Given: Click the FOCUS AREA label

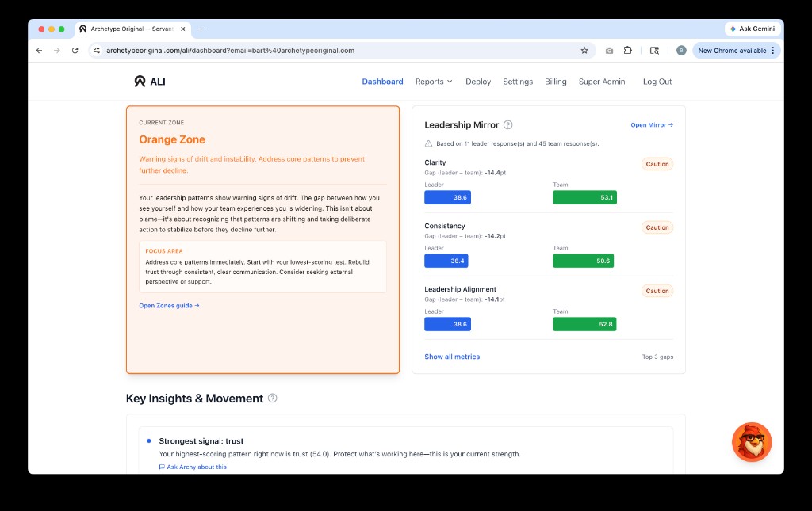Looking at the screenshot, I should [163, 251].
